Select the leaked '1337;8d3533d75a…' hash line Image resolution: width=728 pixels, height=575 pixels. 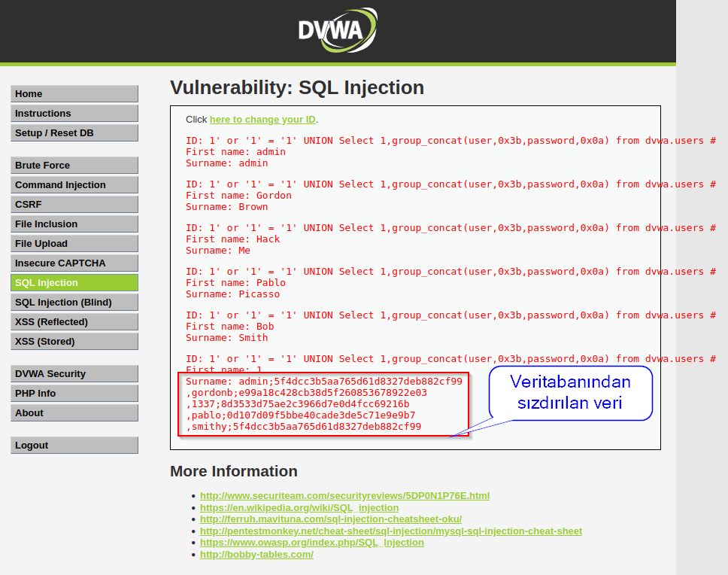click(298, 404)
